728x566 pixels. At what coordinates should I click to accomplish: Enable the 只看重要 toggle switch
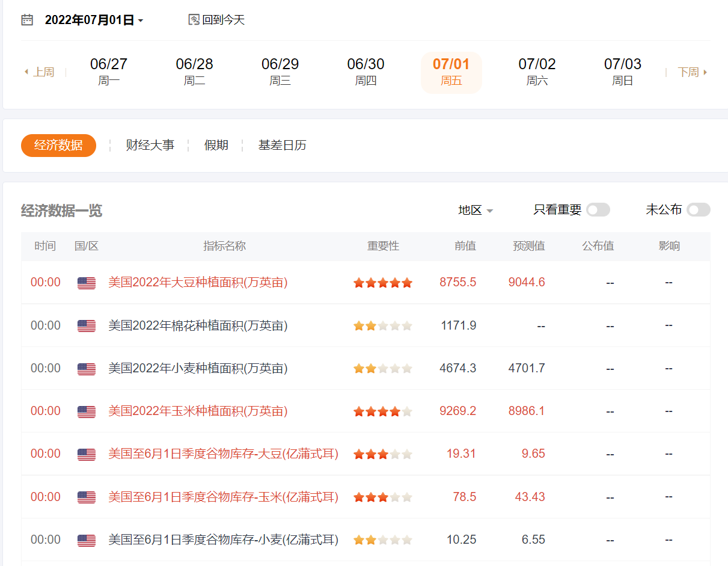point(598,210)
